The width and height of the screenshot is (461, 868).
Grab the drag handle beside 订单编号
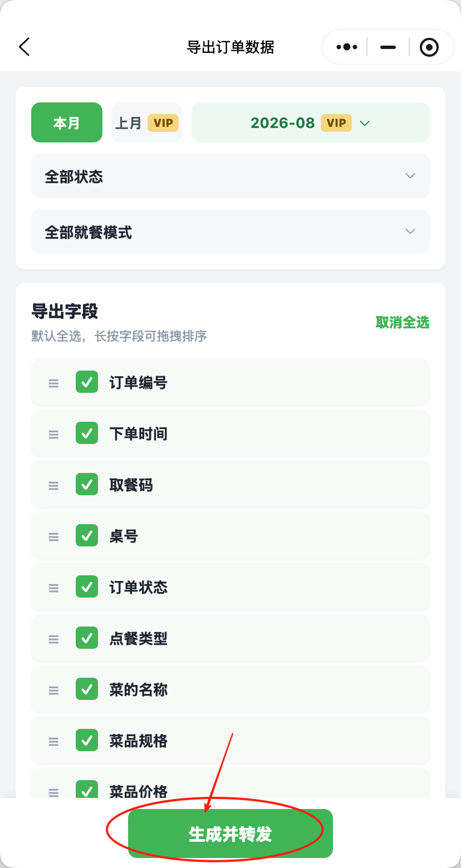coord(53,383)
